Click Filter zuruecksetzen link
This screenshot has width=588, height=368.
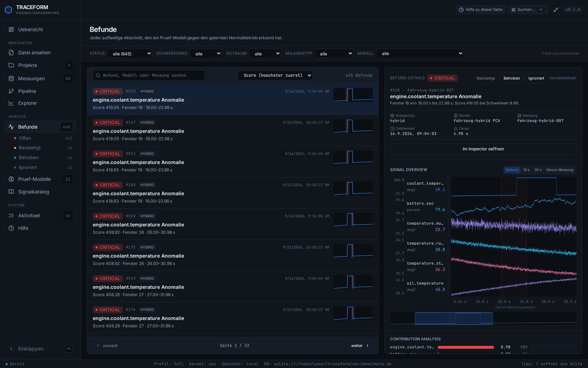point(561,54)
